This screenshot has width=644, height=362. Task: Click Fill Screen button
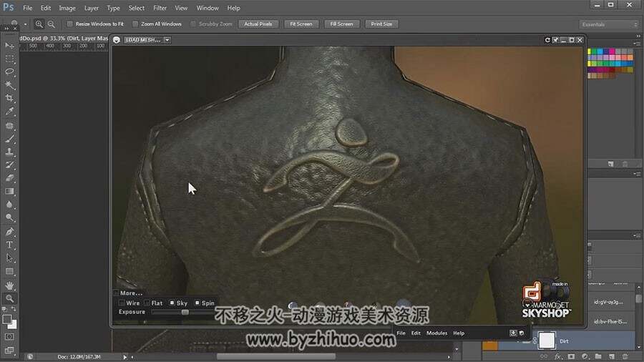[341, 24]
